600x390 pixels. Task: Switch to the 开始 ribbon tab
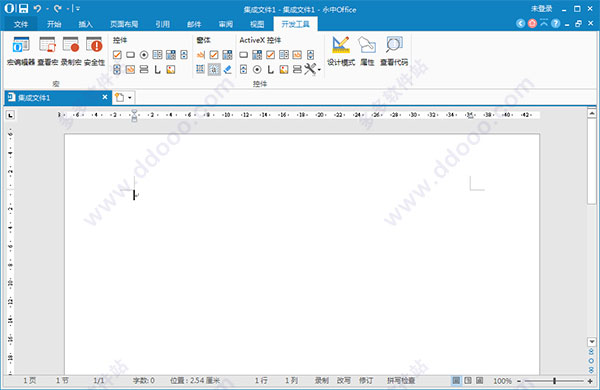point(54,24)
